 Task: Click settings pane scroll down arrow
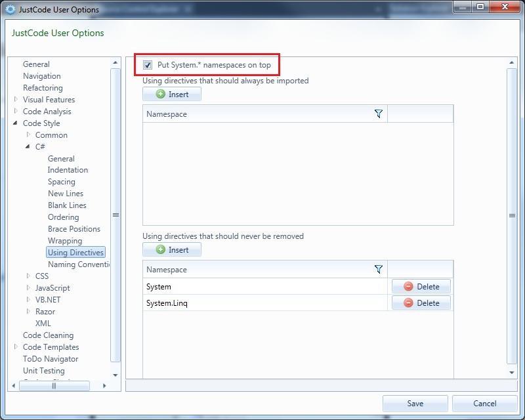pyautogui.click(x=512, y=373)
